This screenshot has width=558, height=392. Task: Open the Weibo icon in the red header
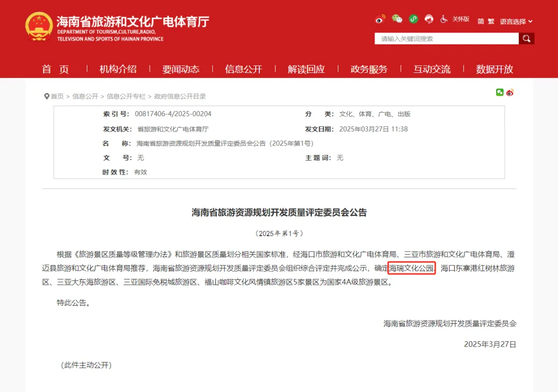[x=380, y=19]
